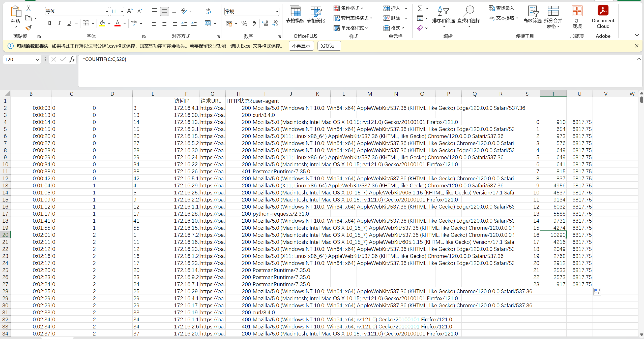Click the Format Painter brush icon
644x339 pixels.
point(28,28)
